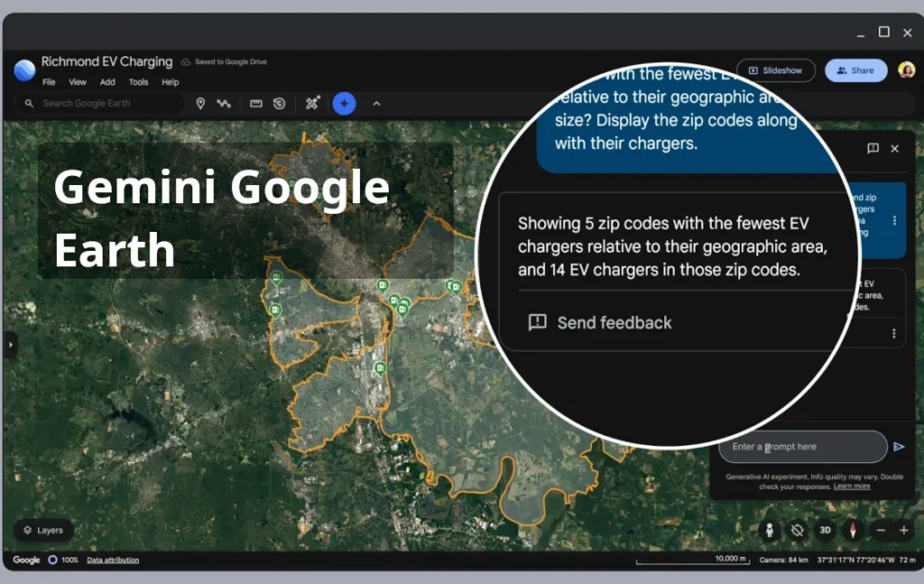Image resolution: width=924 pixels, height=584 pixels.
Task: Open the historical imagery tool
Action: (279, 103)
